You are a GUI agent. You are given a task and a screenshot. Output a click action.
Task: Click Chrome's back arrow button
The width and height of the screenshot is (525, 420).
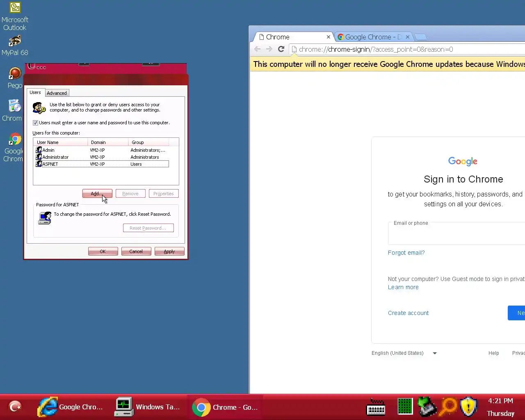pos(257,49)
